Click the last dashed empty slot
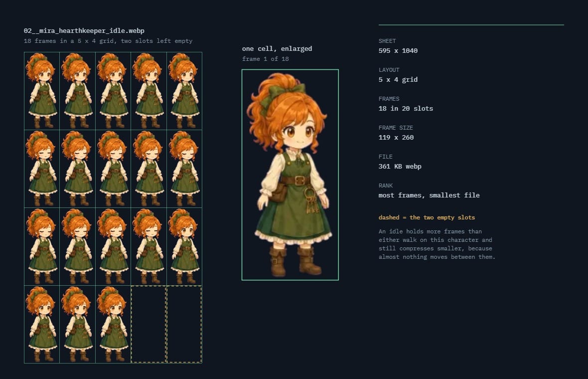This screenshot has width=588, height=379. tap(184, 325)
